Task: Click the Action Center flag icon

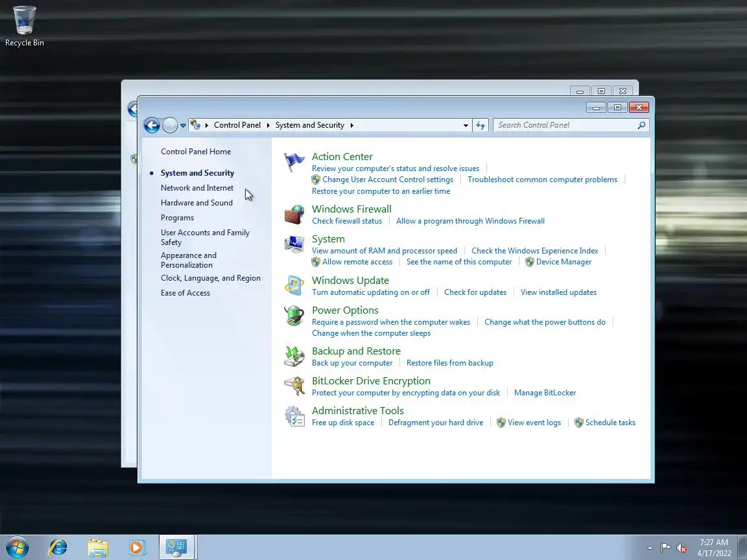Action: [294, 162]
